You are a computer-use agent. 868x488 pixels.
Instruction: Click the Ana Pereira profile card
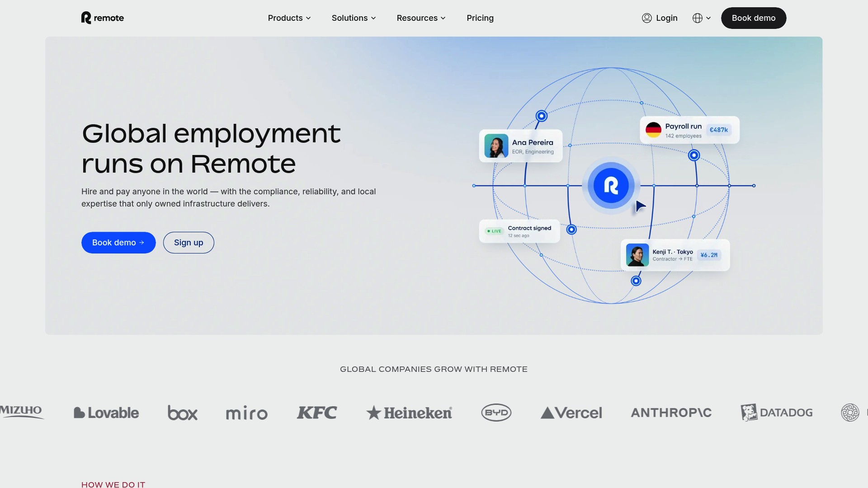(x=521, y=146)
